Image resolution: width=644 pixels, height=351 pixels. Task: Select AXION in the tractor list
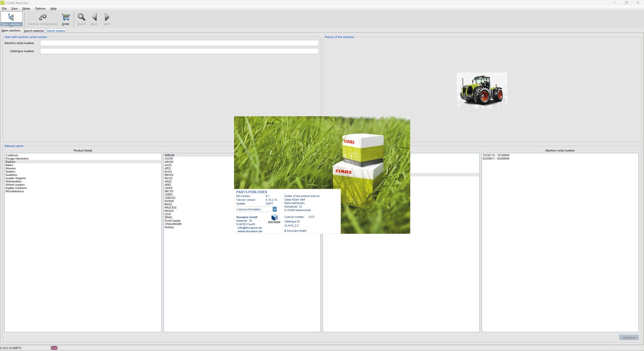[x=169, y=159]
